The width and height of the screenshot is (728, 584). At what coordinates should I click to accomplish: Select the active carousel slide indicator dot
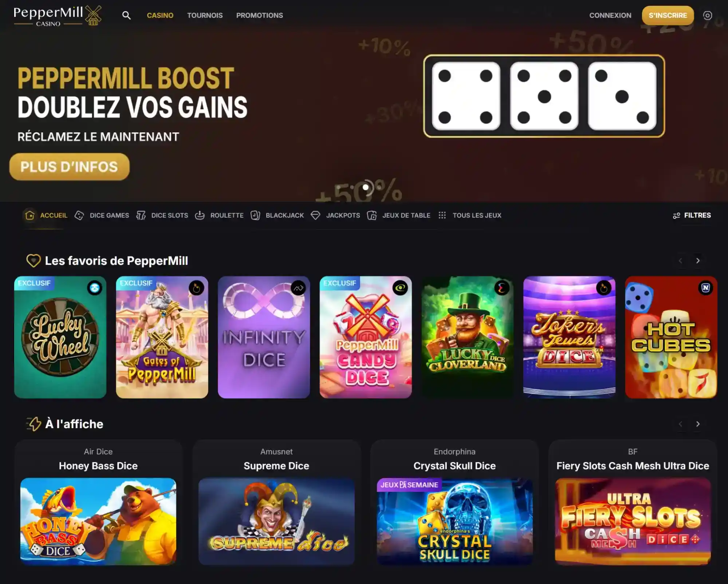coord(366,187)
